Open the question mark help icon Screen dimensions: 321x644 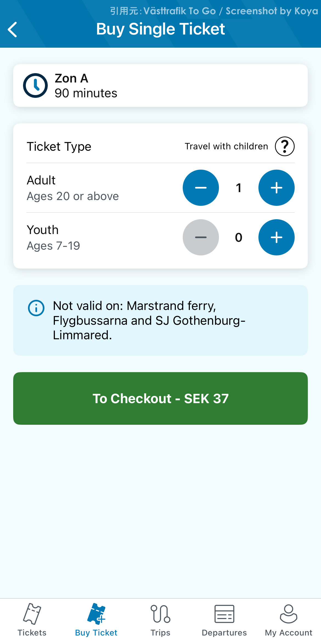click(x=284, y=146)
